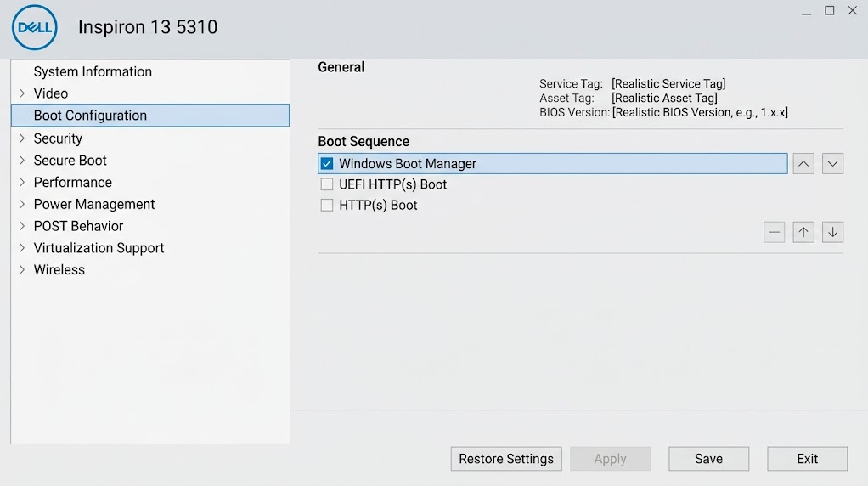Click the minus remove boot option button
Screen dimensions: 868x486
point(774,233)
